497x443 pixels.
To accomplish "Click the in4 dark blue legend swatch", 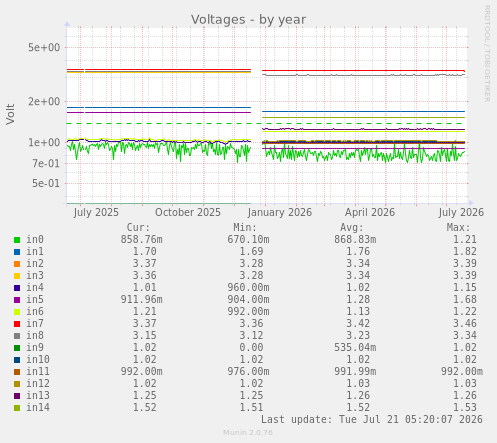I will point(17,288).
